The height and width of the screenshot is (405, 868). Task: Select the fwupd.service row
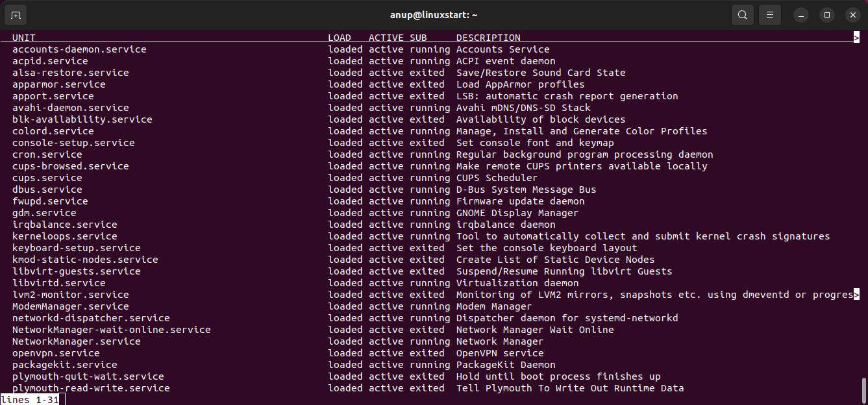49,201
